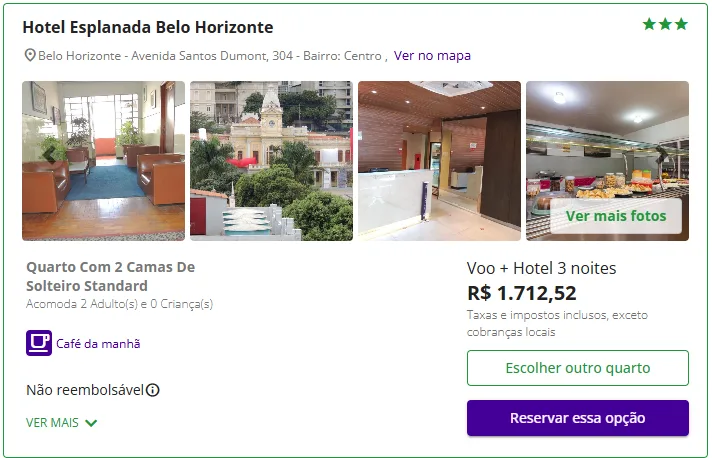Advance to next photo with right arrow

pyautogui.click(x=662, y=153)
